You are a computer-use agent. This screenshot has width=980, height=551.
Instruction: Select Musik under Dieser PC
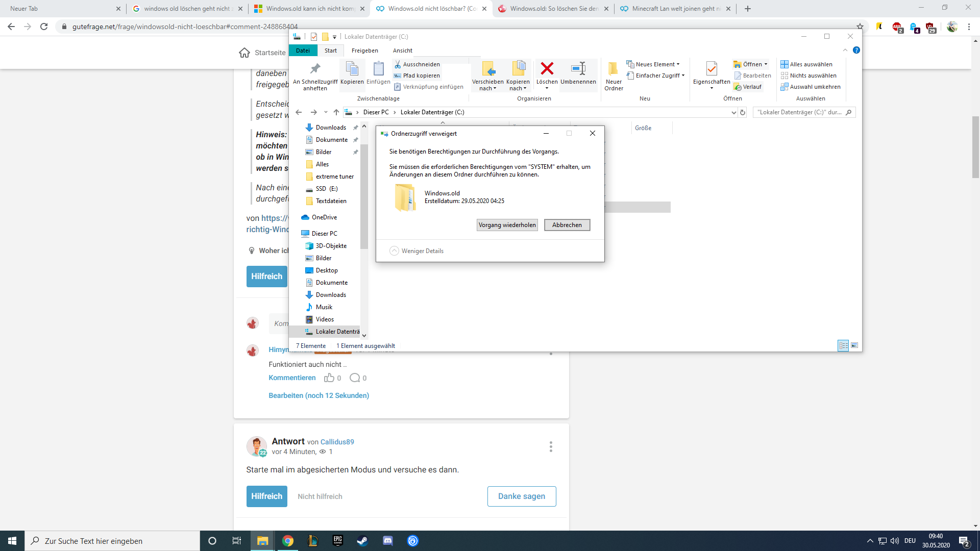(324, 307)
